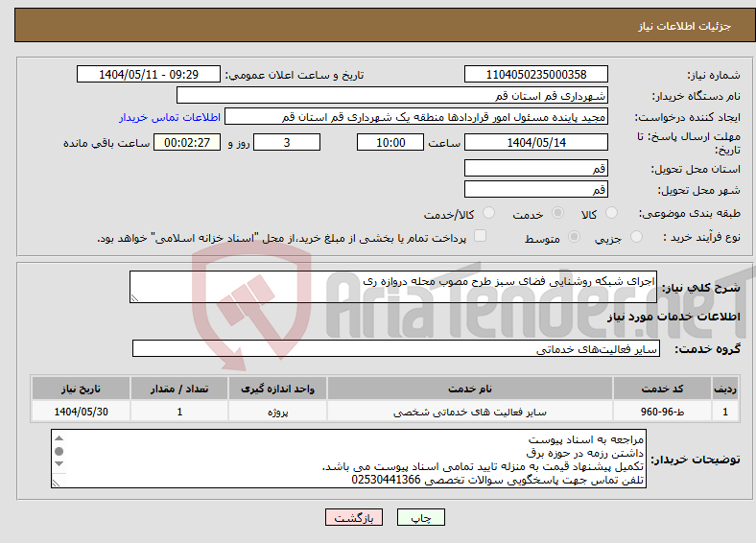Click the نام خدمت column header
This screenshot has height=543, width=756.
coord(469,389)
